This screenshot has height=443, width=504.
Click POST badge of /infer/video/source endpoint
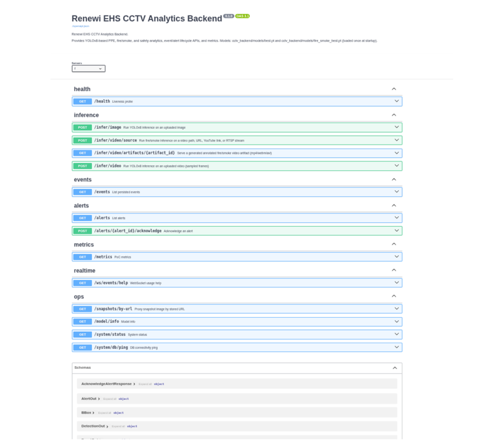pos(83,140)
